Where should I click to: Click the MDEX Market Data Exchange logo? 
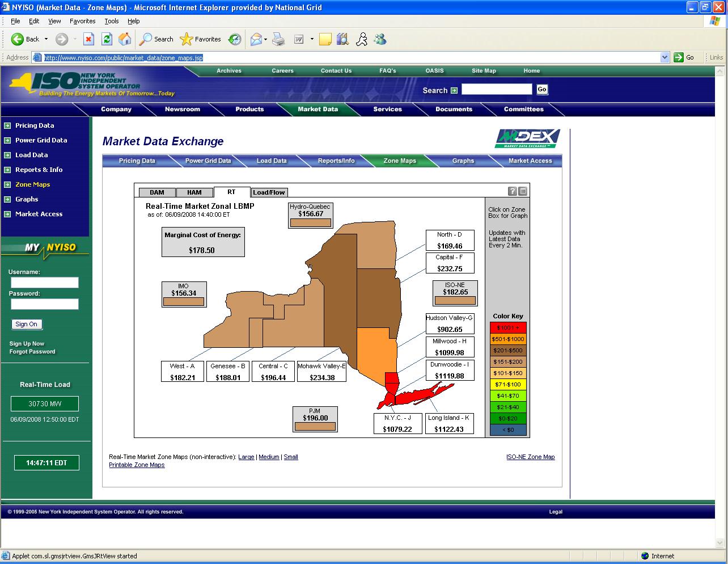click(x=528, y=138)
